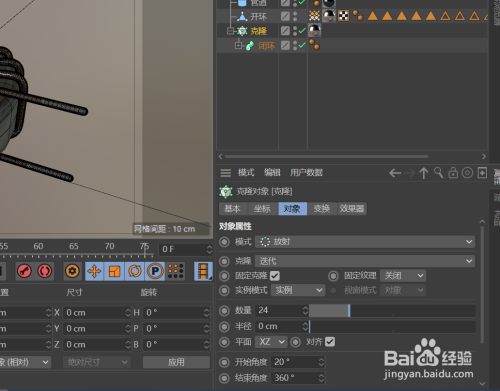
Task: Click animation circle beside 数量
Action: (x=224, y=310)
